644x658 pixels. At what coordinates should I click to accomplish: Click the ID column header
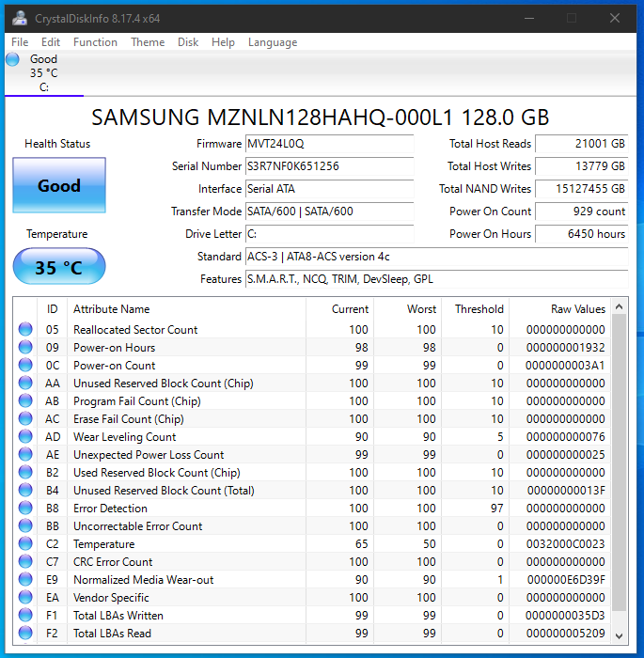[x=52, y=309]
